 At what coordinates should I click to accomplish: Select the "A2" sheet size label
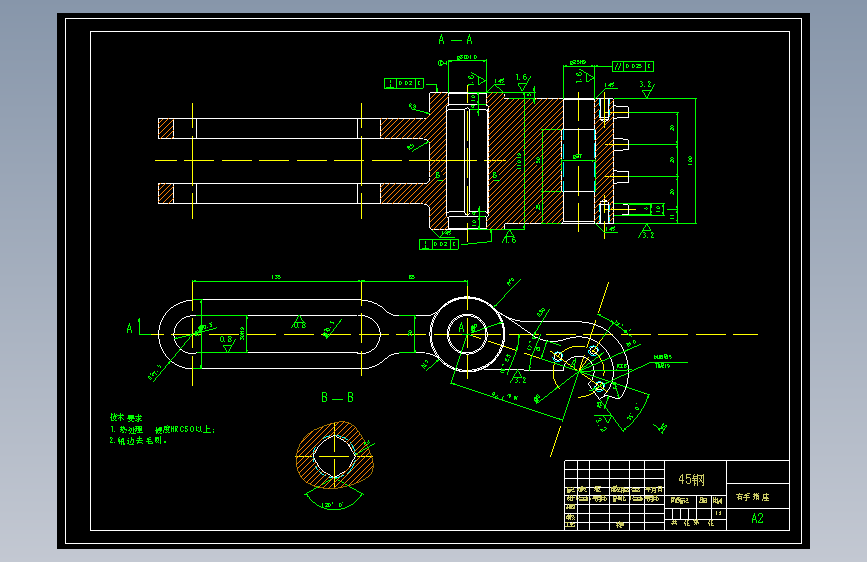tap(758, 518)
